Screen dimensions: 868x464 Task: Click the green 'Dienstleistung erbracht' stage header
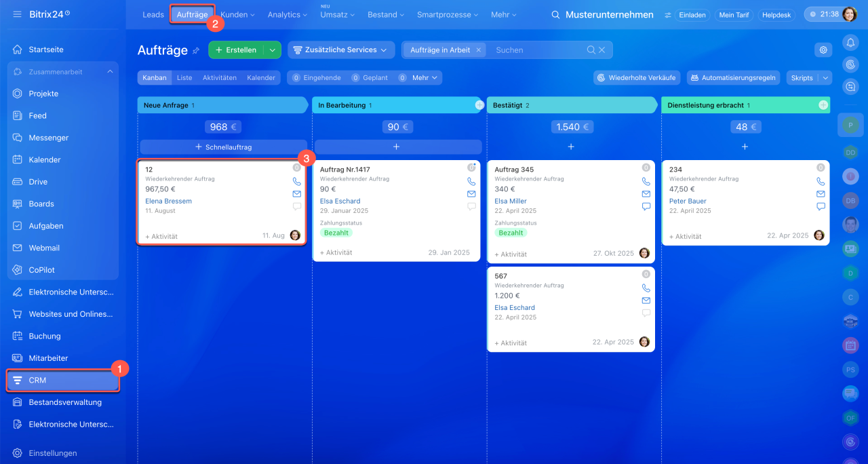745,105
